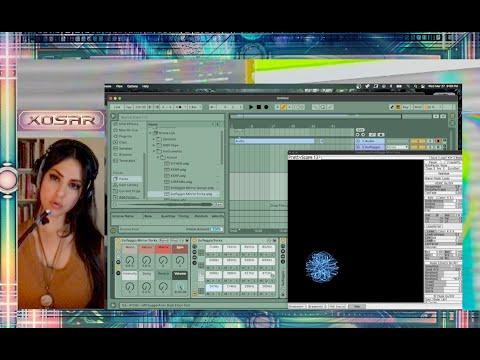Viewport: 480px width, 360px height.
Task: Click the Intensity macro knob
Action: point(130,286)
